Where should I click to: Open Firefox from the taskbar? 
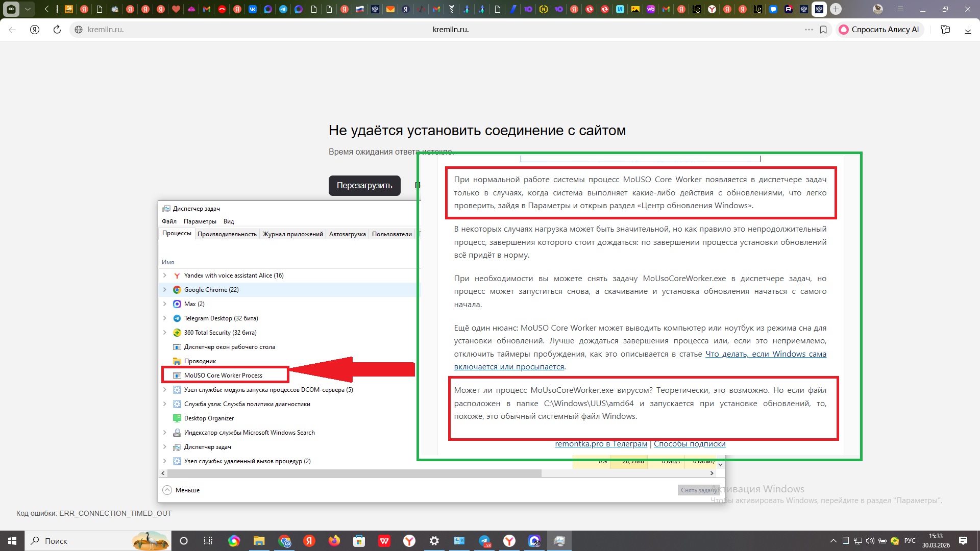[334, 541]
